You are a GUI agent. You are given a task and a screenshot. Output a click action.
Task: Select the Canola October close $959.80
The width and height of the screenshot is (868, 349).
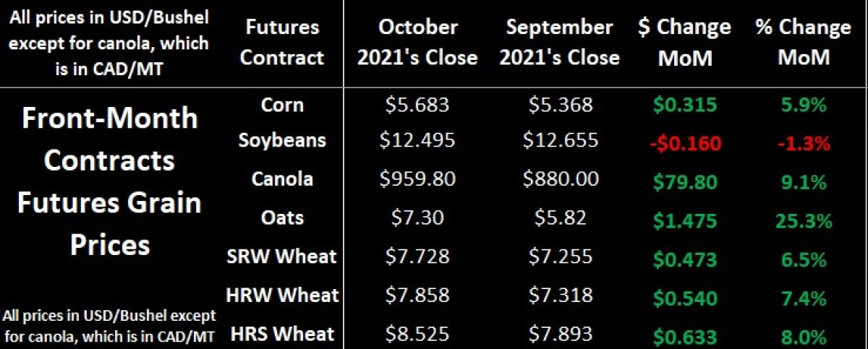pos(417,178)
